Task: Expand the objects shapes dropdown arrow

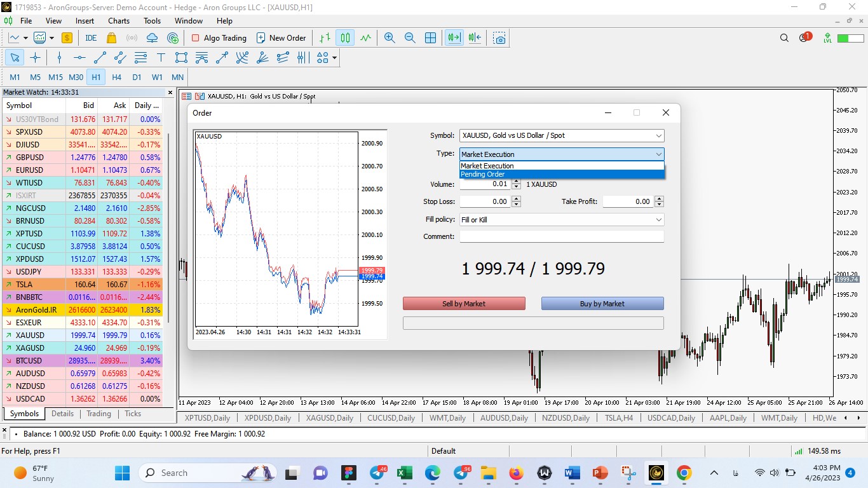Action: pyautogui.click(x=334, y=58)
